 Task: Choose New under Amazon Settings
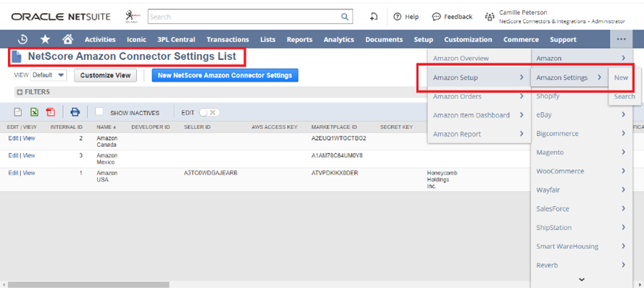[x=621, y=77]
